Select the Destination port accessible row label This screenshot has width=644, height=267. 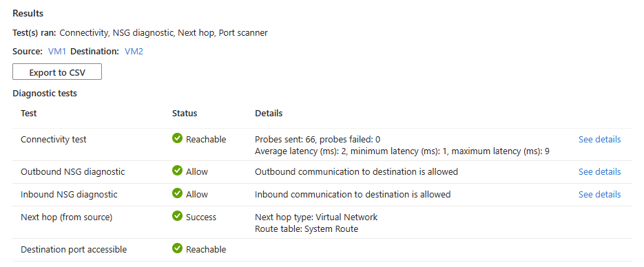coord(74,249)
